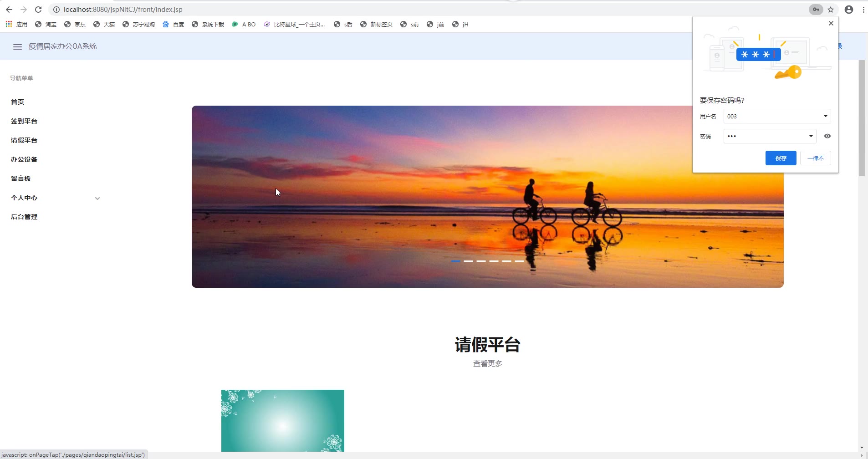Click the 一律不 never button
Image resolution: width=868 pixels, height=459 pixels.
point(815,158)
